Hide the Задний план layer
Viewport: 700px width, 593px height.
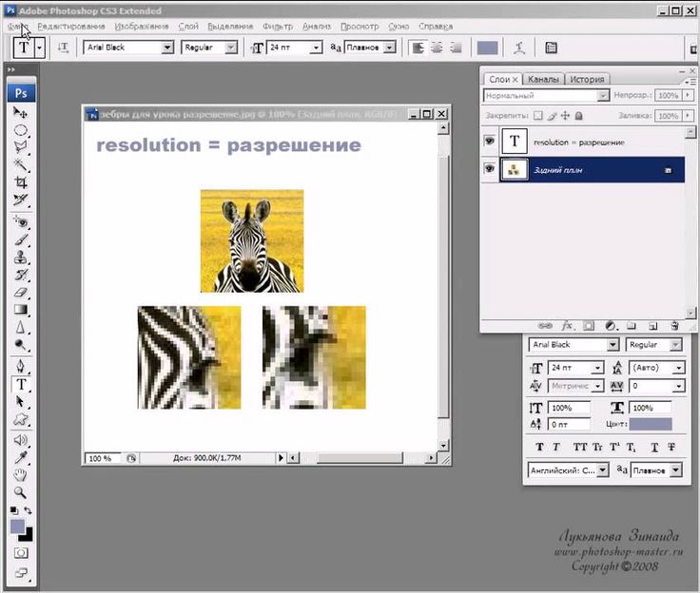[490, 168]
